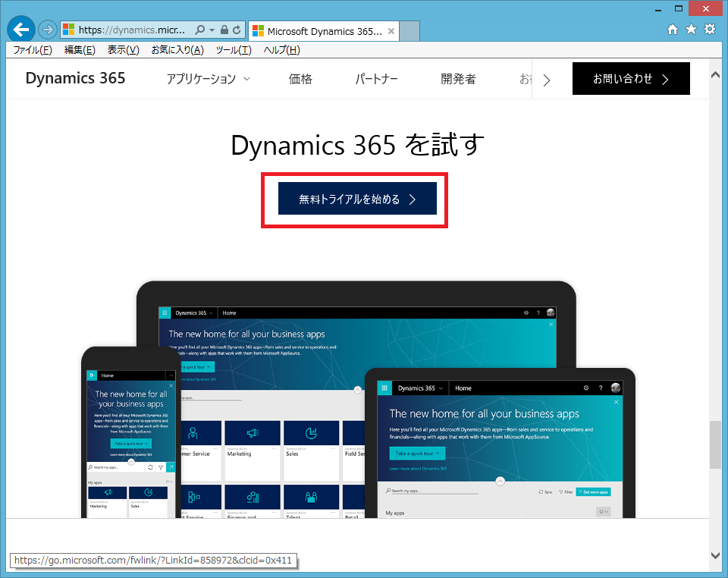Screen dimensions: 728x578
Task: Click the search magnifier in address bar
Action: pyautogui.click(x=199, y=30)
